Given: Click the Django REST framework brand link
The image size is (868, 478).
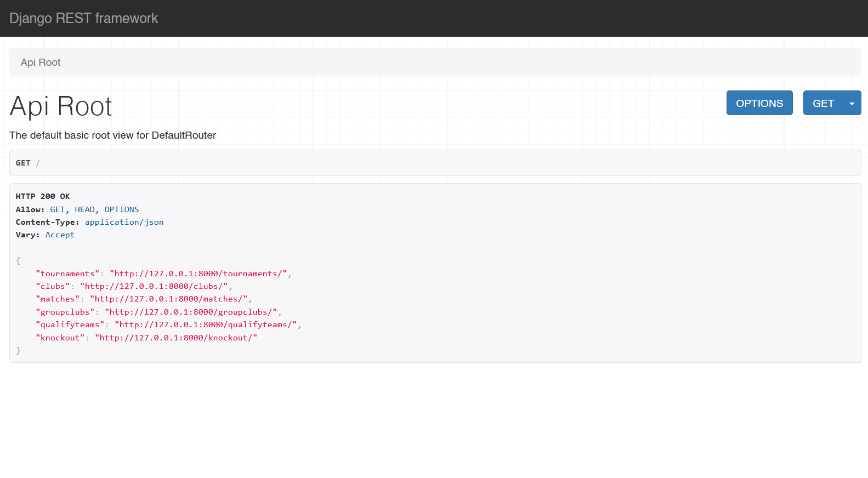Looking at the screenshot, I should point(83,18).
